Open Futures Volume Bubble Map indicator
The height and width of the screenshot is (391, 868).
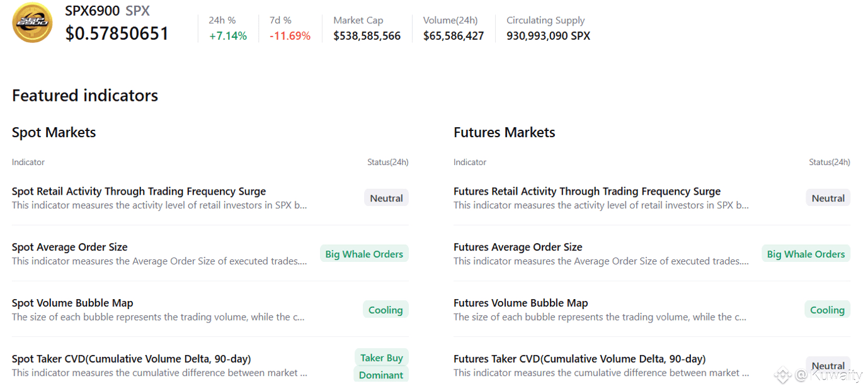[x=520, y=303]
